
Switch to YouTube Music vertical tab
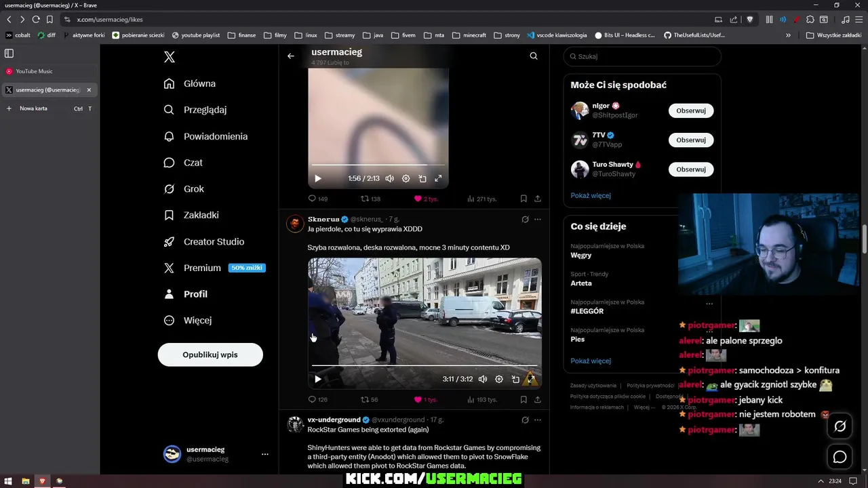(x=49, y=71)
